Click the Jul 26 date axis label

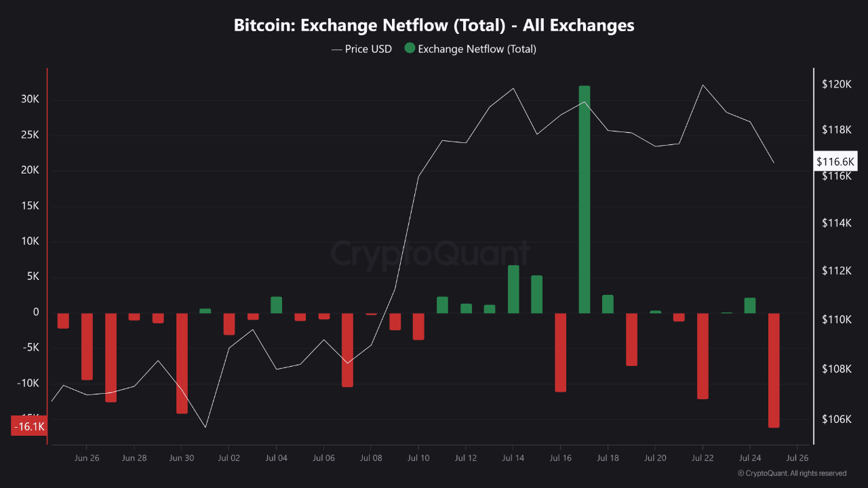pyautogui.click(x=797, y=458)
